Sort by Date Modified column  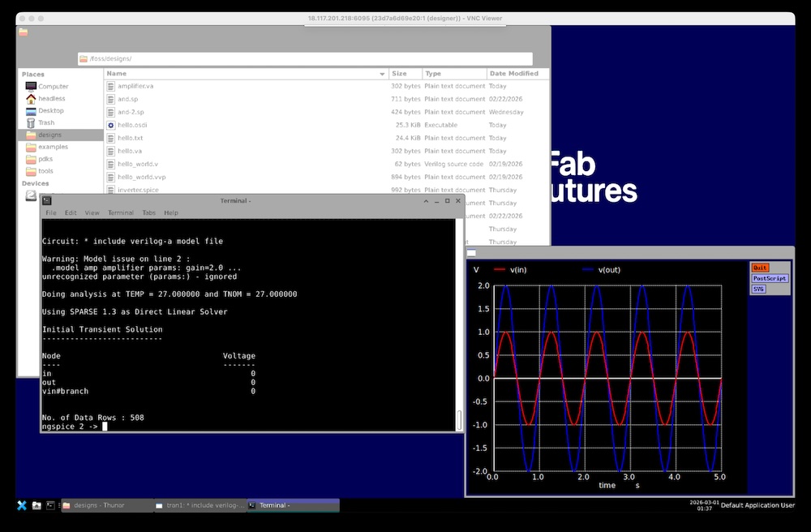tap(513, 73)
